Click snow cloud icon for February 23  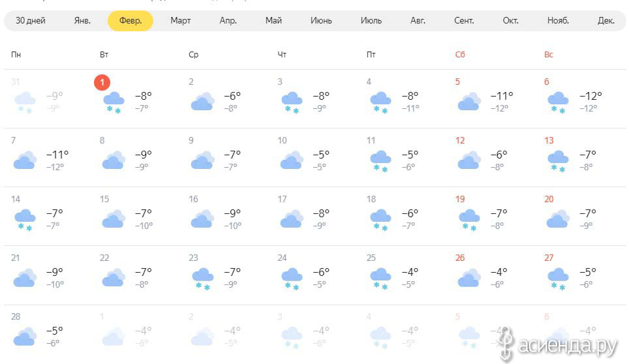(202, 279)
